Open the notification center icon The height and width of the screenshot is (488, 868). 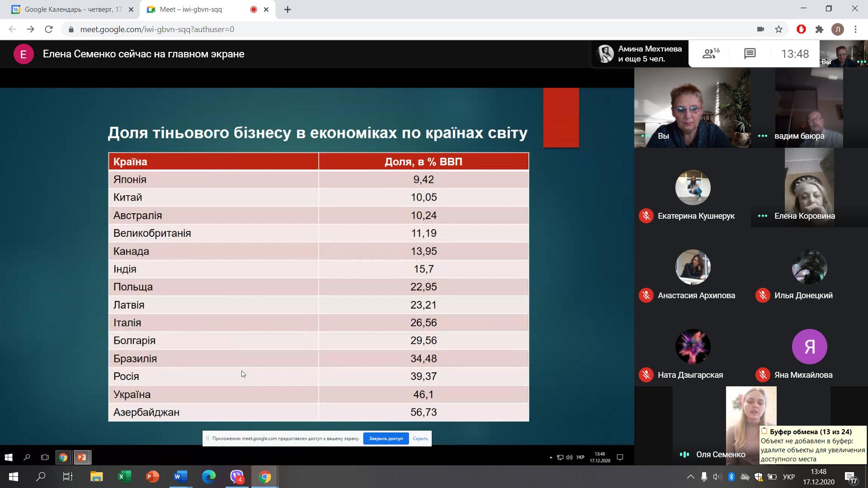[x=851, y=477]
